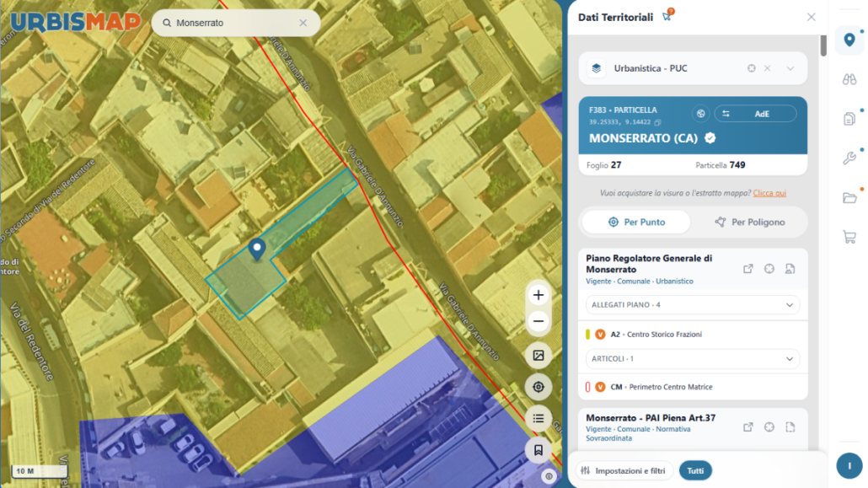Image resolution: width=868 pixels, height=488 pixels.
Task: Open the folder sidebar icon
Action: point(849,198)
